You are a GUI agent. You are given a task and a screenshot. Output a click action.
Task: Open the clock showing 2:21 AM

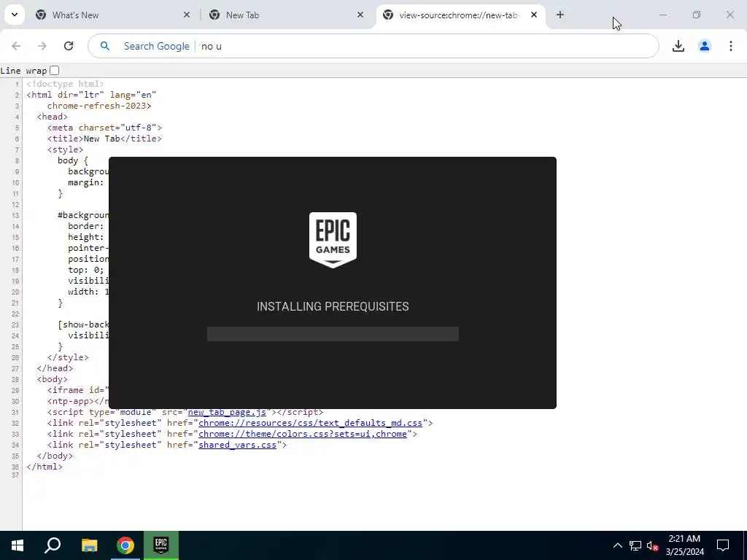[x=684, y=545]
